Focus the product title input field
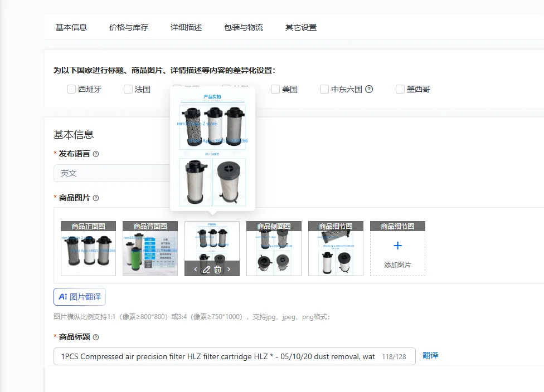 point(235,356)
